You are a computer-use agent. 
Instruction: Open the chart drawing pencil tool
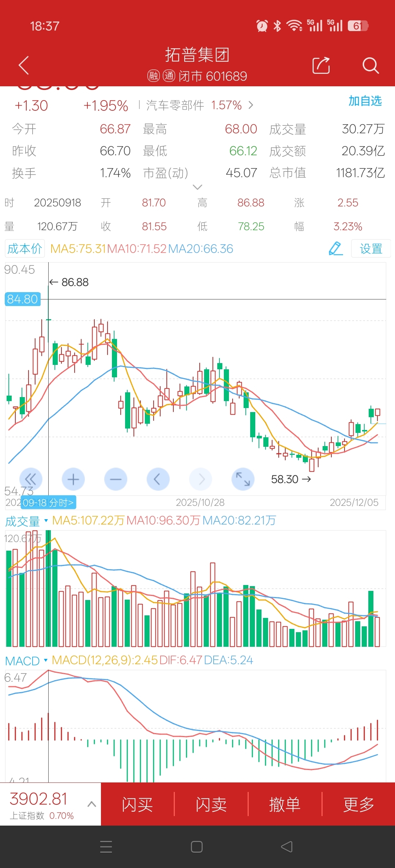[335, 249]
